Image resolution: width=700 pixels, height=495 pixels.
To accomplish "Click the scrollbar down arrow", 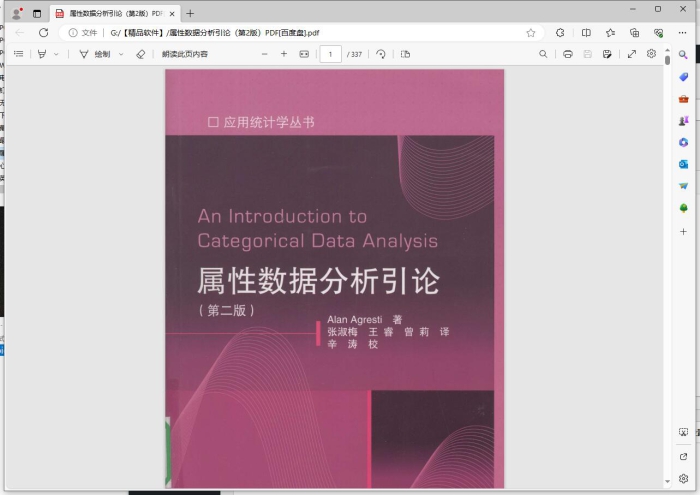I will 667,482.
